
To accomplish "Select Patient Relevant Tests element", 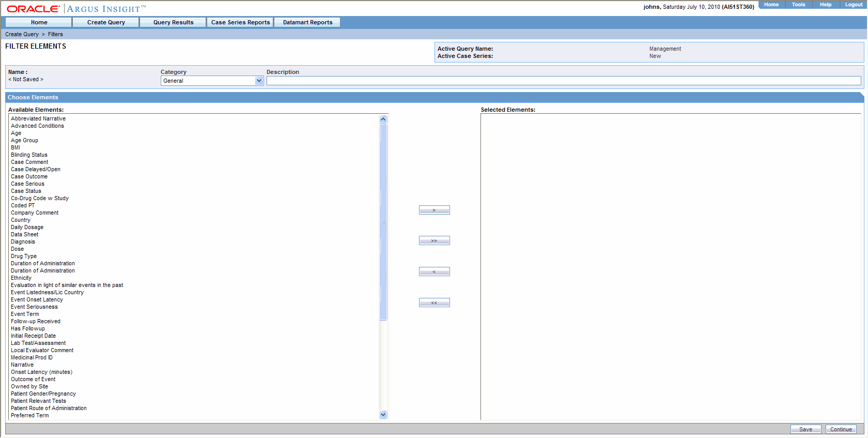I will tap(38, 401).
